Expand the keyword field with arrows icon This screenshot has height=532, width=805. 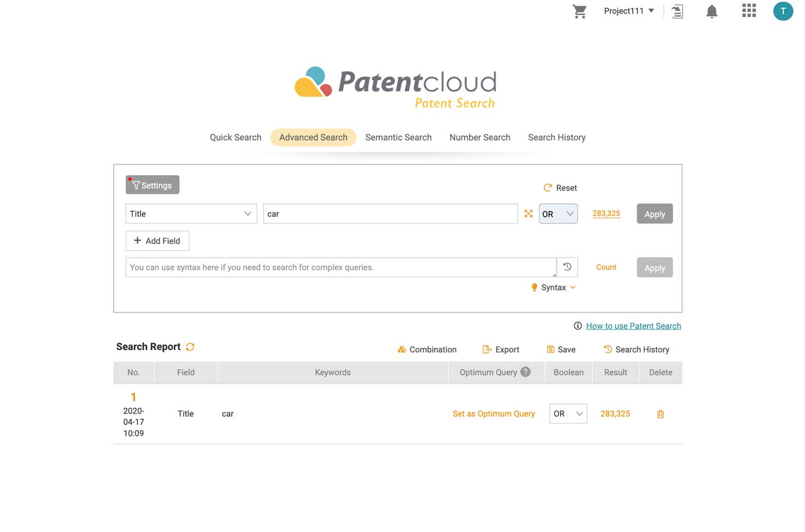[528, 214]
